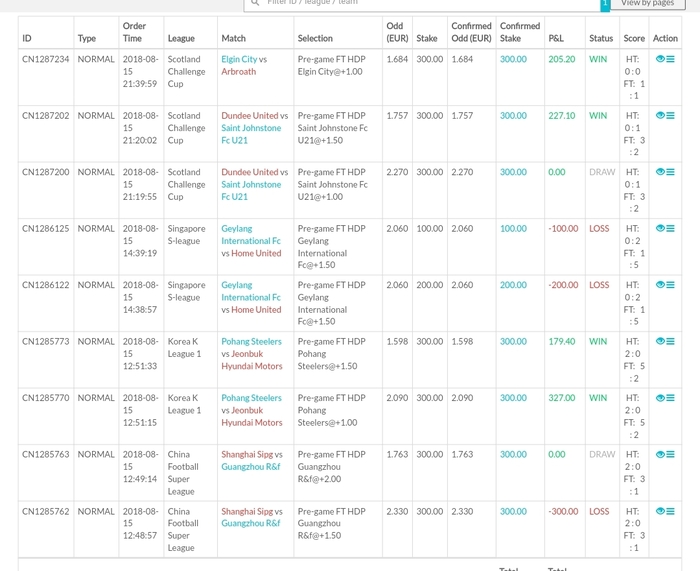This screenshot has height=571, width=700.
Task: Open the list menu icon for CN1287234
Action: [671, 59]
